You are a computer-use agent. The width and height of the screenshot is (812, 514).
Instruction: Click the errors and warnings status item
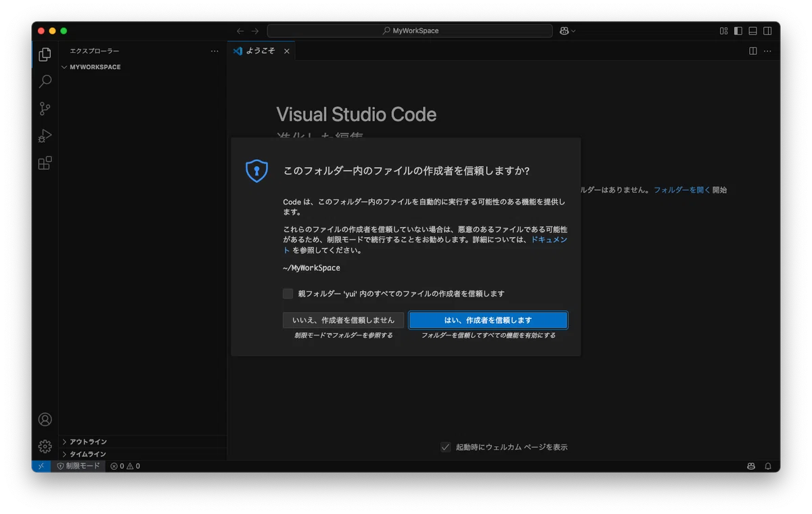(125, 466)
